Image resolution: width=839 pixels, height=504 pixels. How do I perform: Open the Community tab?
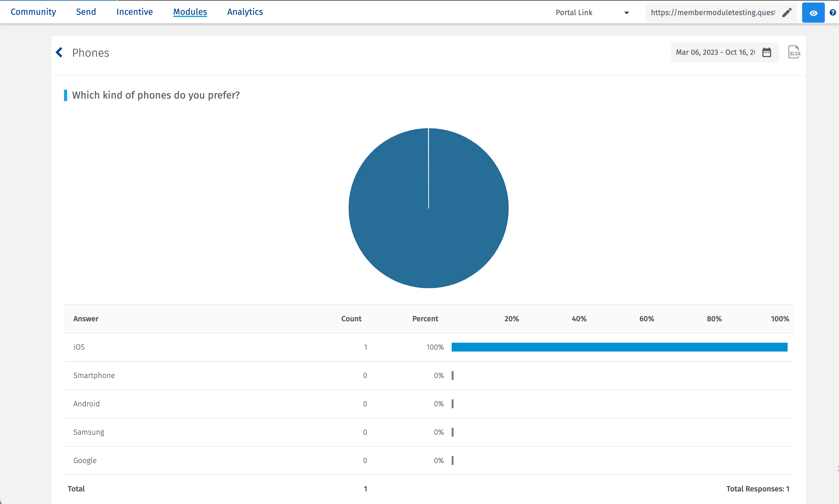[33, 12]
